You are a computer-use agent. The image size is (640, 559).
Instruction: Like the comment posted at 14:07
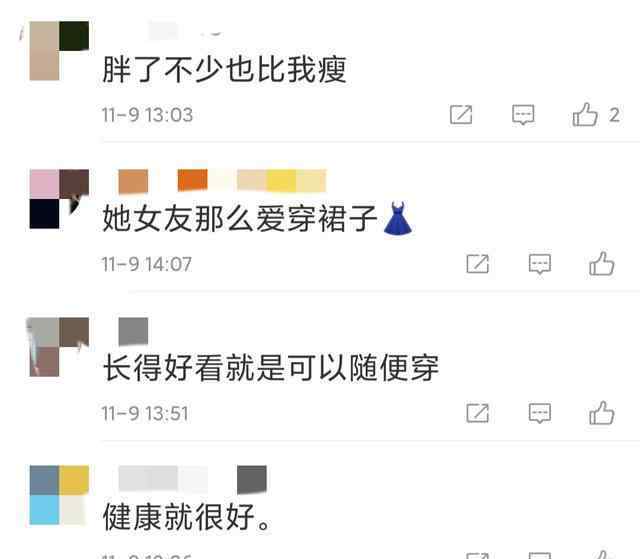coord(602,264)
